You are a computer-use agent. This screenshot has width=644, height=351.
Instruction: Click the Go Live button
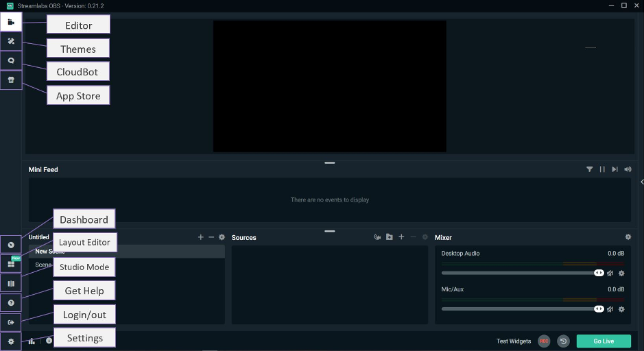coord(604,341)
